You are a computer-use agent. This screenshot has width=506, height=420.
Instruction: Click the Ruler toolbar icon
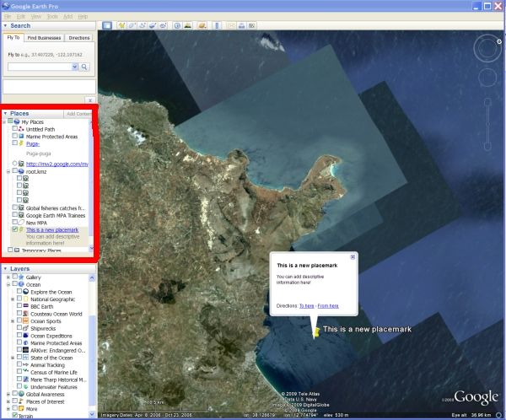pos(217,25)
